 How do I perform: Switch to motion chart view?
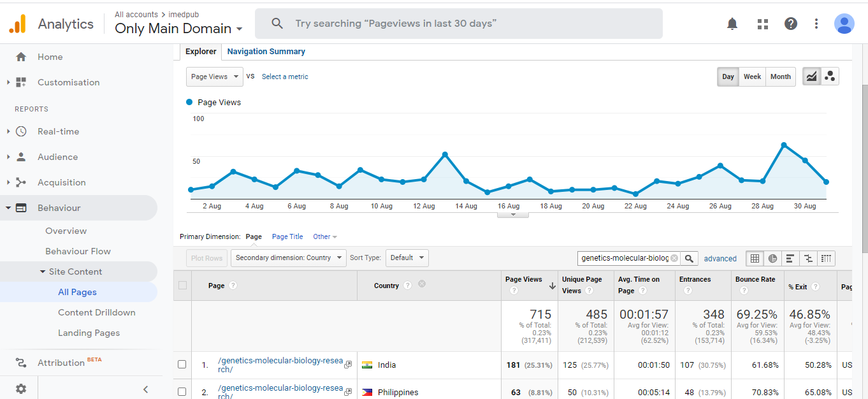(x=830, y=76)
